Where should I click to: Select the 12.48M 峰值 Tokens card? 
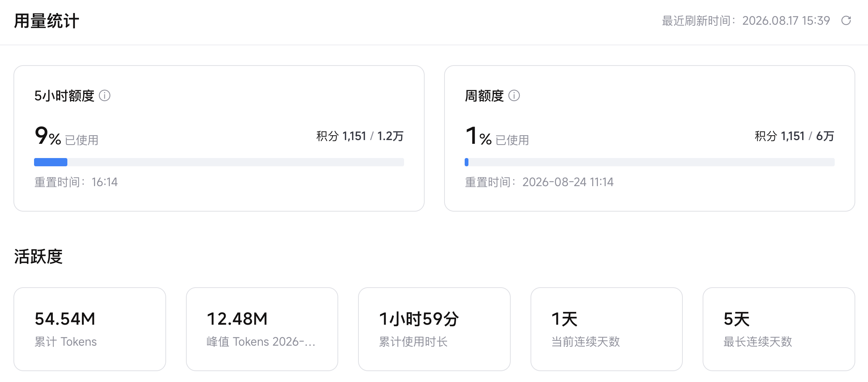point(262,329)
